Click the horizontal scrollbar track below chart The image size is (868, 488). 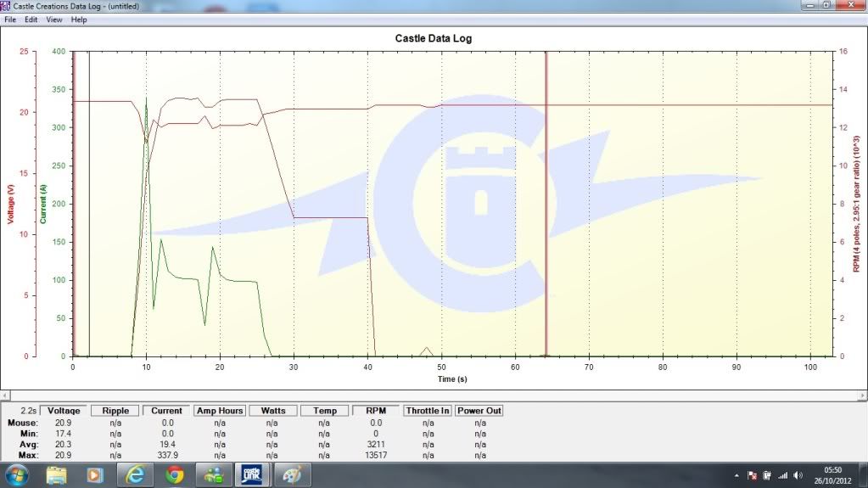coord(434,395)
